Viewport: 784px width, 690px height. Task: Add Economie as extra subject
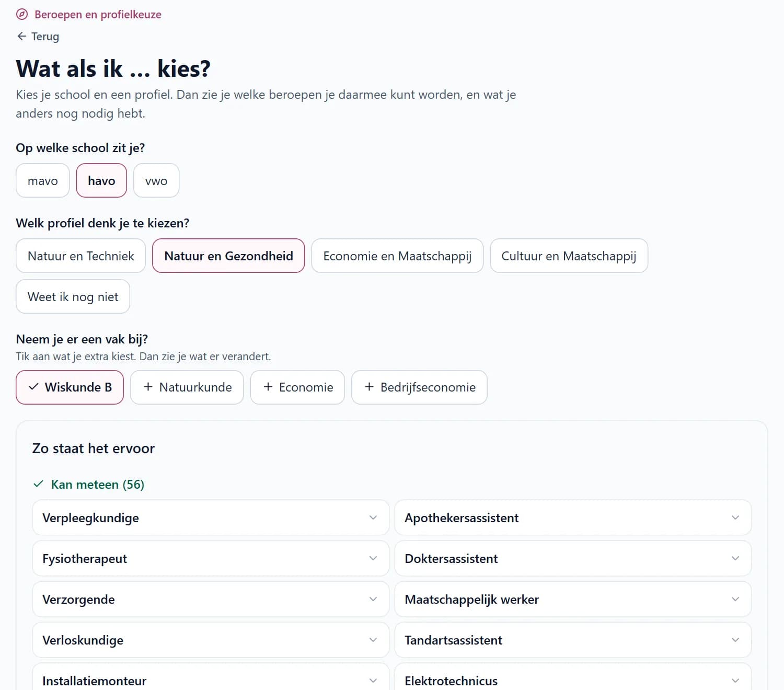point(297,387)
